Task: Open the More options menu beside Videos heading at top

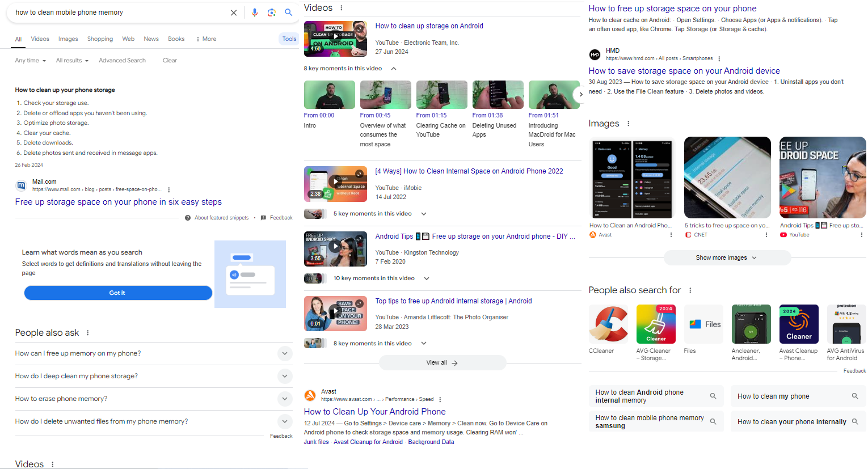Action: coord(342,8)
